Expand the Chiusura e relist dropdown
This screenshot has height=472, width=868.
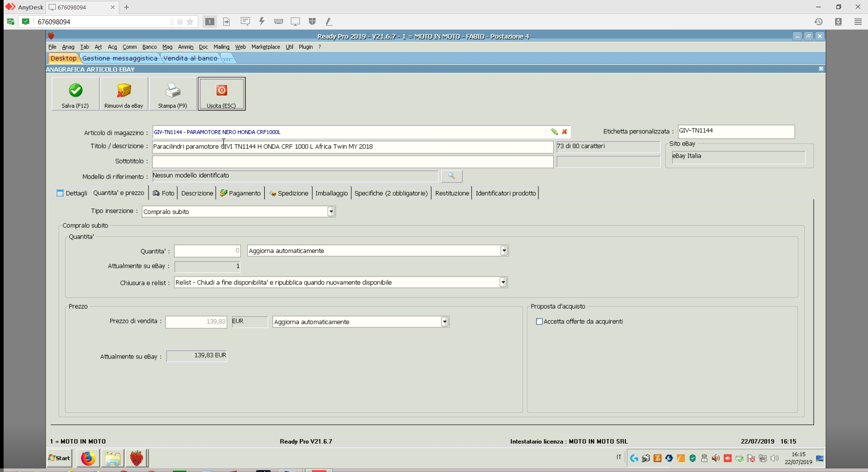click(x=503, y=282)
